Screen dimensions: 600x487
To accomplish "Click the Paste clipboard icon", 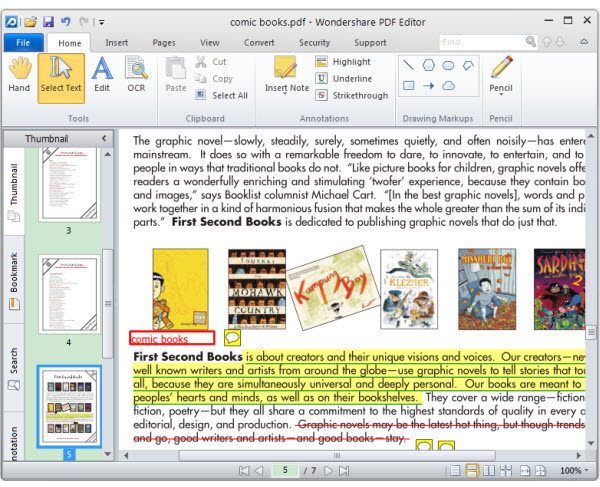I will pos(176,75).
